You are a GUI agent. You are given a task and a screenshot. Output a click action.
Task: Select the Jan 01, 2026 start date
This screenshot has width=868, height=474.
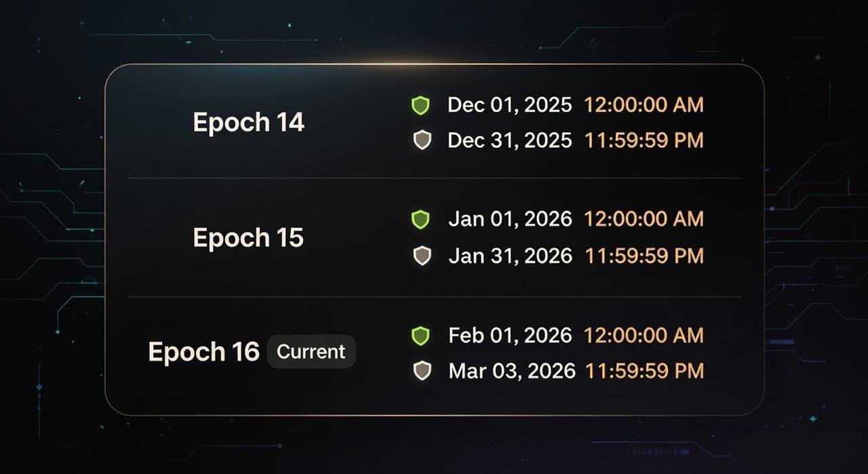[x=510, y=219]
